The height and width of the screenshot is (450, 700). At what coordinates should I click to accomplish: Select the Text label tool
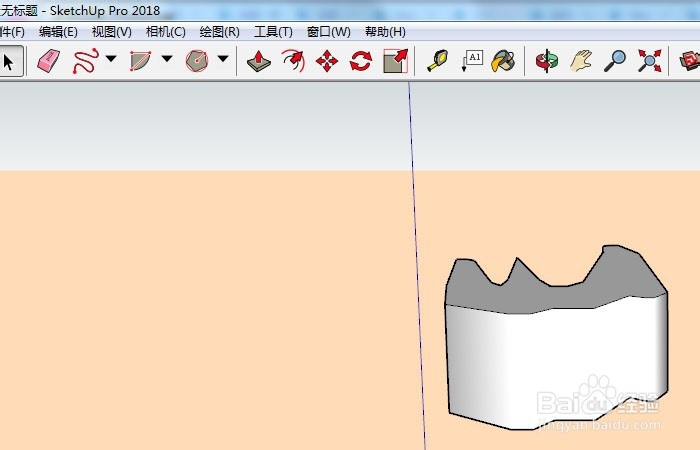[471, 61]
